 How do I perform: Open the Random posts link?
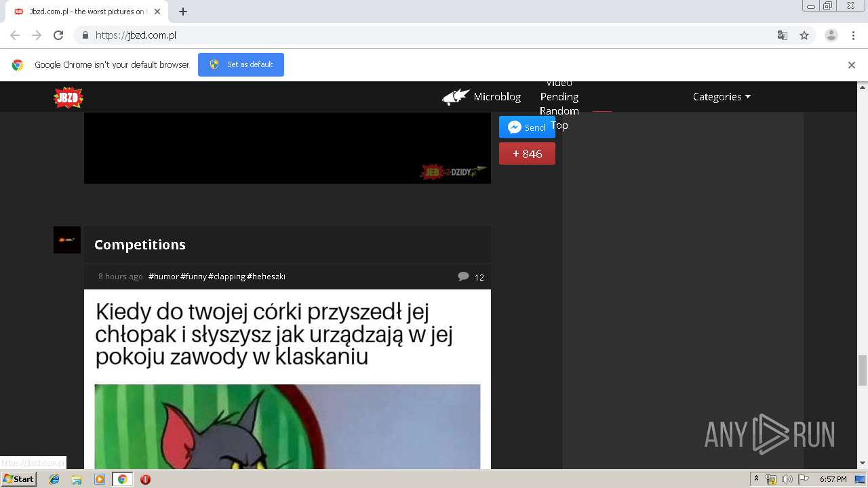[x=559, y=111]
